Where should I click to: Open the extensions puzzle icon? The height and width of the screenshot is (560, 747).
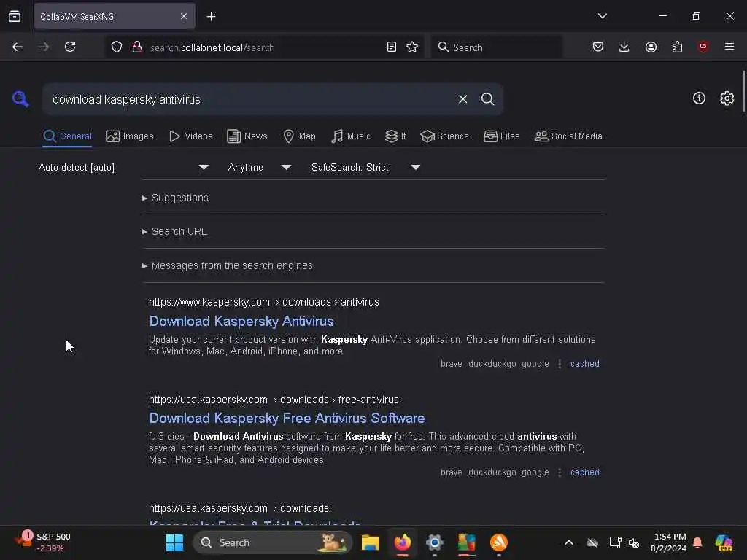677,47
